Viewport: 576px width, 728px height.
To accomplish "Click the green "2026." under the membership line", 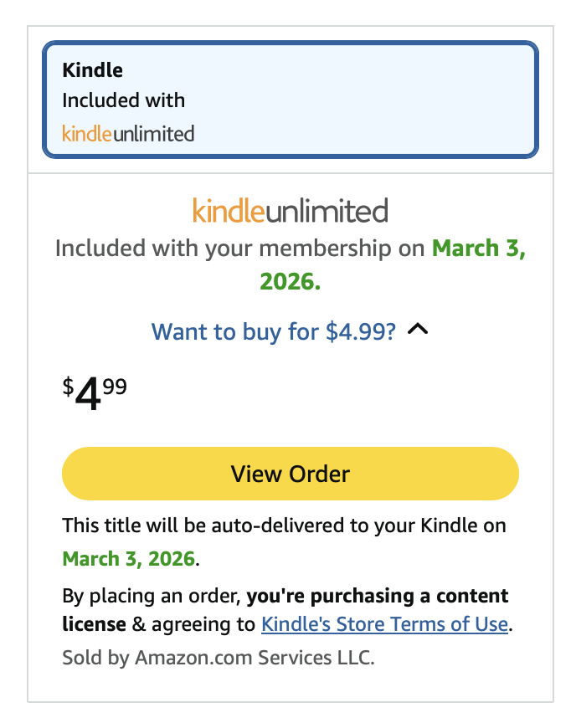I will (290, 282).
